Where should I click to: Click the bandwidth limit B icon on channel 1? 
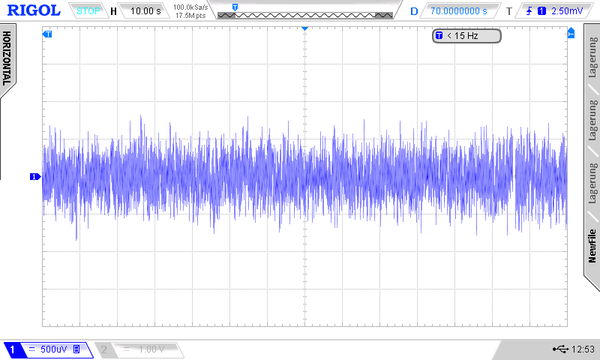77,349
